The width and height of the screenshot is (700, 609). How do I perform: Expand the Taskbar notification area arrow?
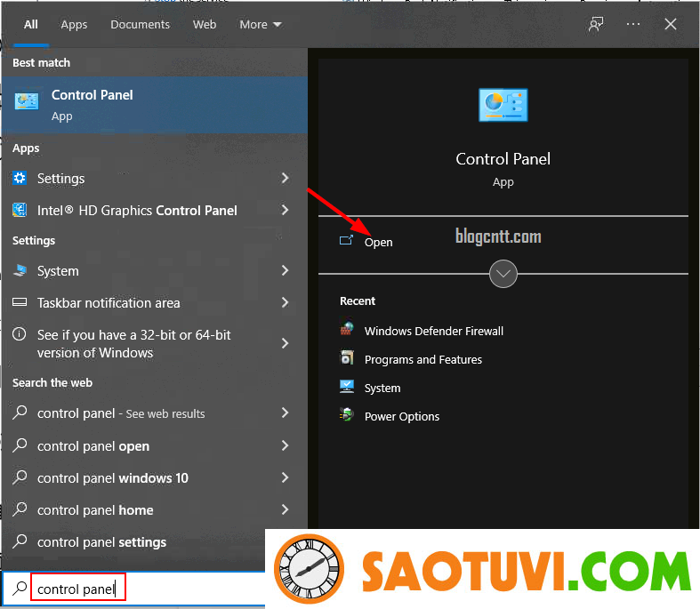click(x=285, y=302)
